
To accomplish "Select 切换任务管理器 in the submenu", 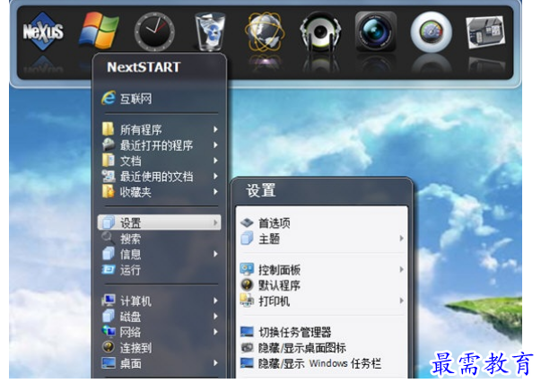I will click(x=322, y=332).
